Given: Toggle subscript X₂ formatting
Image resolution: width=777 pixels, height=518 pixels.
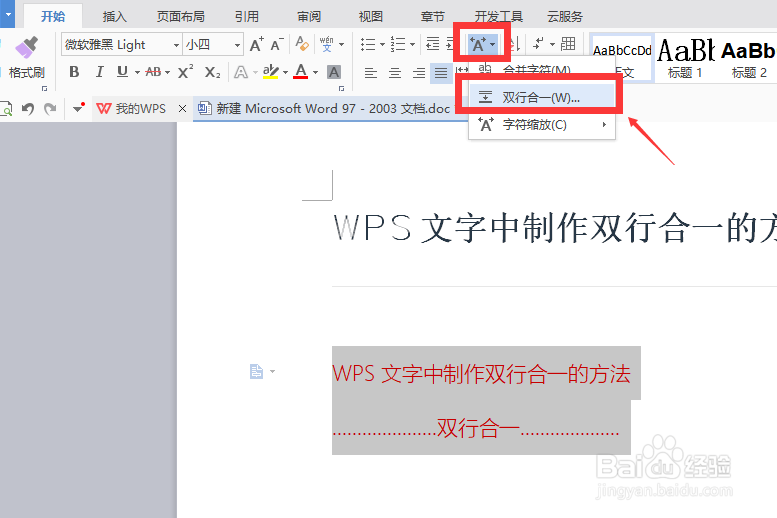Looking at the screenshot, I should click(x=213, y=72).
